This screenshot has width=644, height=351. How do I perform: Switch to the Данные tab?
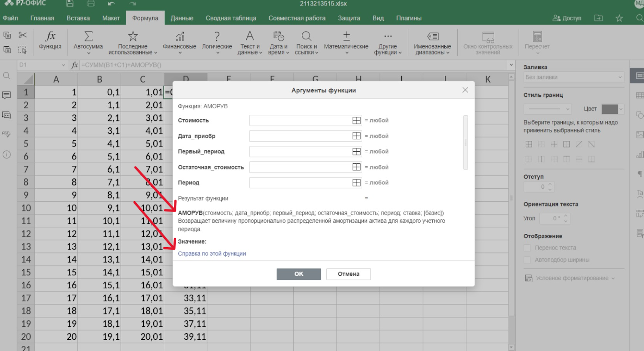point(182,18)
